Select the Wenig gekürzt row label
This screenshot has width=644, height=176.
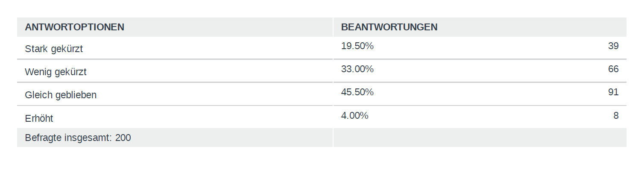[x=56, y=72]
